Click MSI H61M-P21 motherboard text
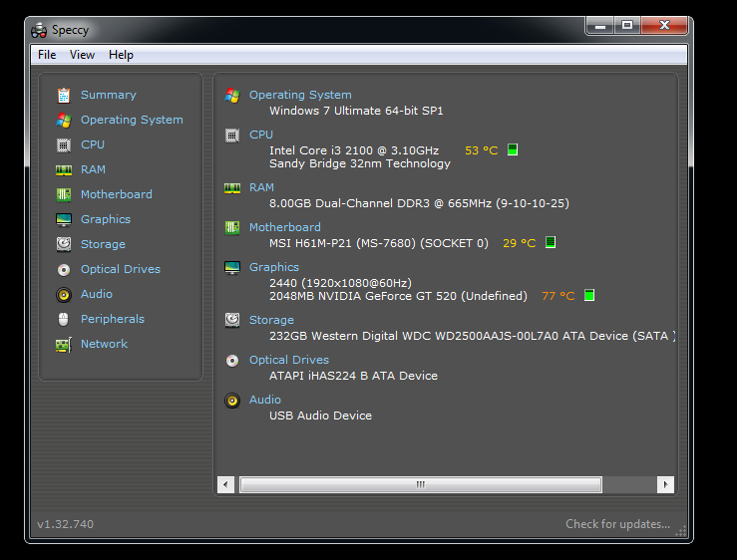 tap(379, 243)
